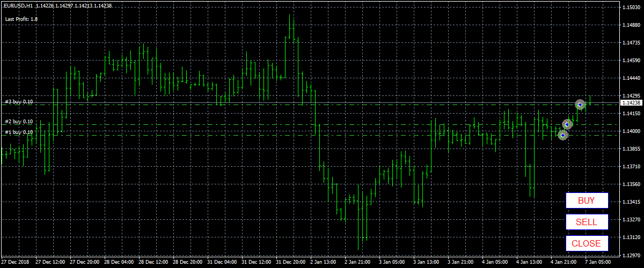Click the '4 Jan 13:00' time axis label

530,263
